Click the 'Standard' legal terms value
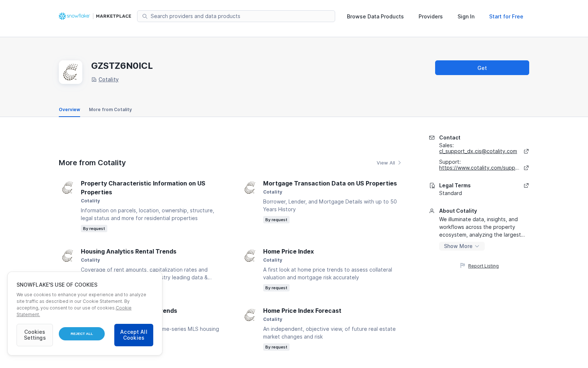Image resolution: width=588 pixels, height=368 pixels. tap(451, 193)
